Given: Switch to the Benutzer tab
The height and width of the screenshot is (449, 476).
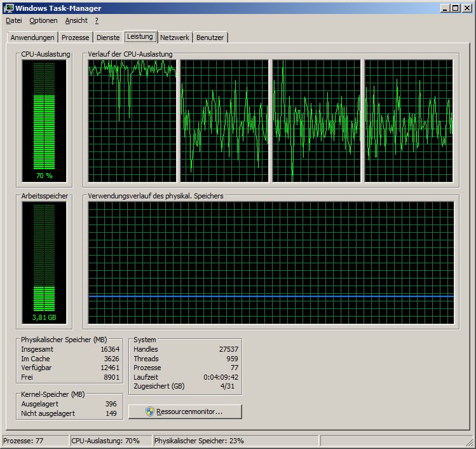Looking at the screenshot, I should 210,38.
